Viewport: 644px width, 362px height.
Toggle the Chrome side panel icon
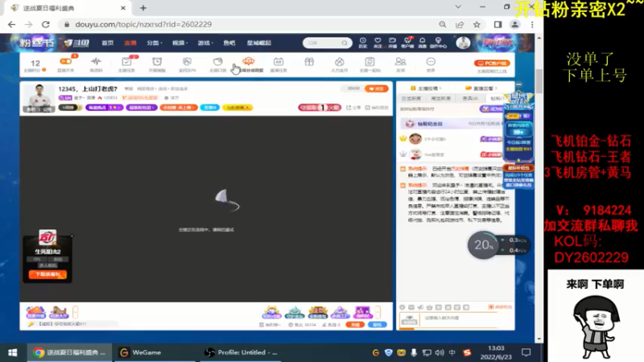[497, 25]
